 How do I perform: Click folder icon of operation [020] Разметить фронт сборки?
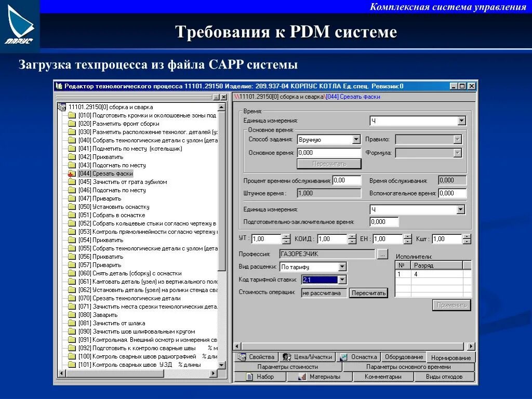[x=72, y=124]
